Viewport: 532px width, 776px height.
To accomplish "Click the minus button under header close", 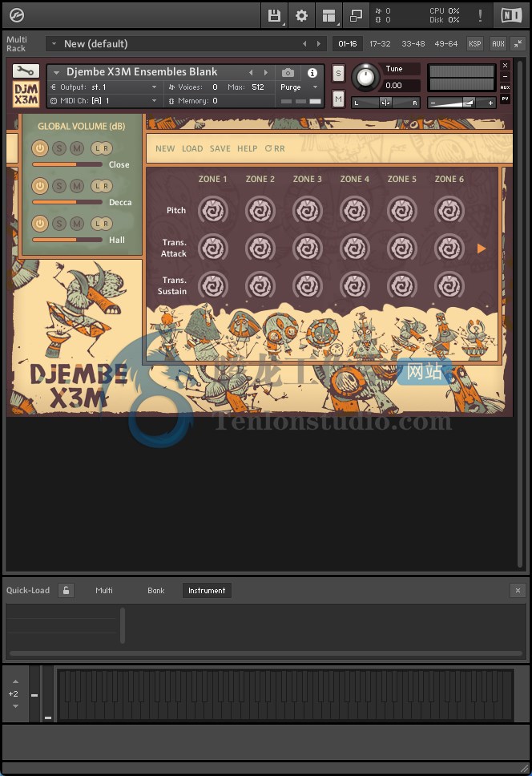I will click(505, 76).
